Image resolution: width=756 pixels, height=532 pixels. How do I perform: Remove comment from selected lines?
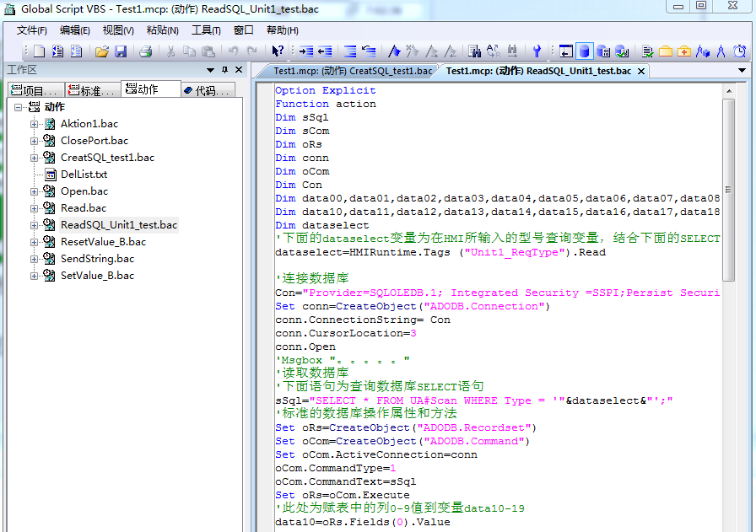click(x=369, y=51)
